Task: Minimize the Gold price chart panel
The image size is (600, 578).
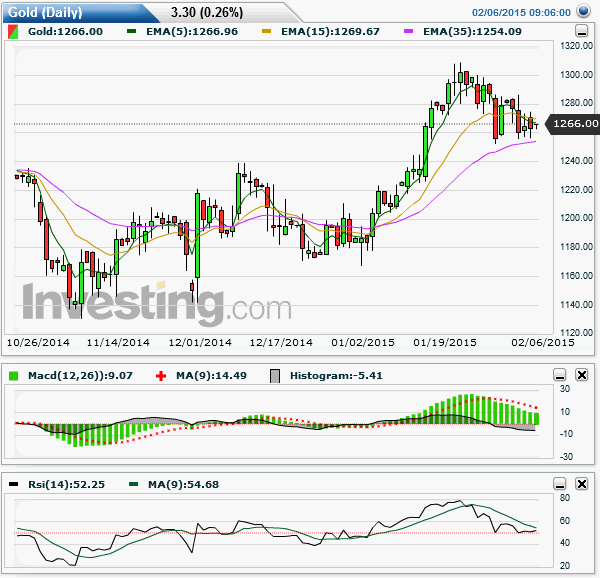Action: pyautogui.click(x=582, y=31)
